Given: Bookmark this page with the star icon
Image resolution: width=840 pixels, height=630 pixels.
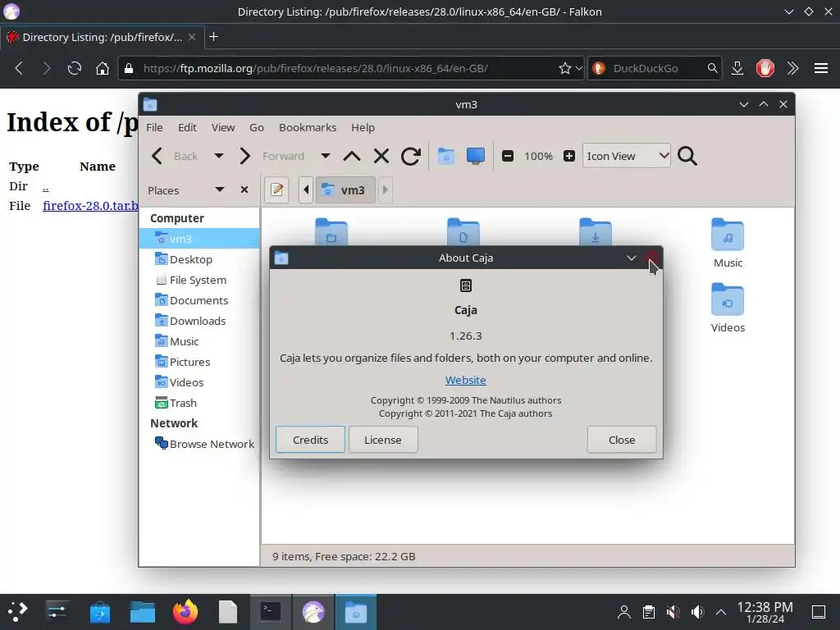Looking at the screenshot, I should [564, 68].
